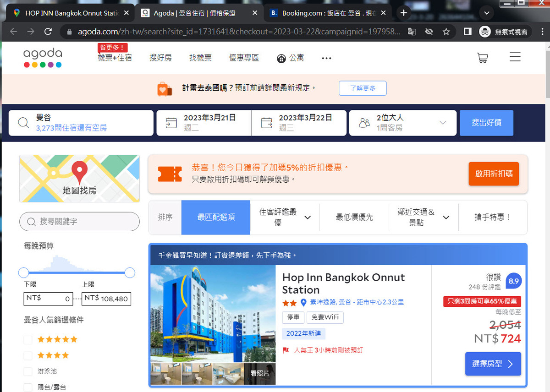Open the tab search chevron in Chrome
Screen dimensions: 550x392
click(x=486, y=13)
